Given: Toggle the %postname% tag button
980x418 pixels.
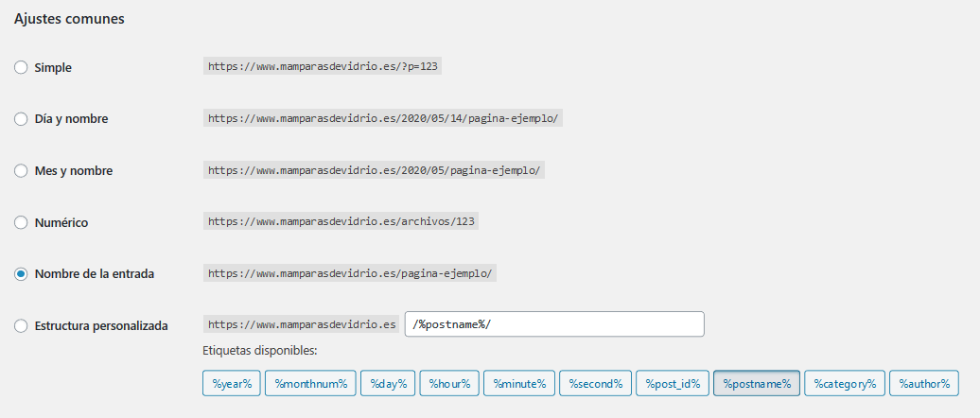Looking at the screenshot, I should [x=757, y=383].
